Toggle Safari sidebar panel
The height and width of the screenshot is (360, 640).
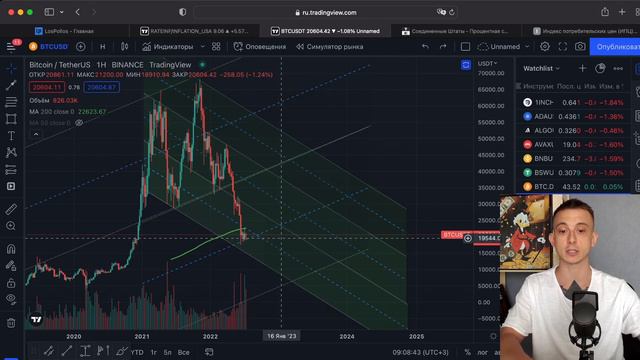coord(49,12)
